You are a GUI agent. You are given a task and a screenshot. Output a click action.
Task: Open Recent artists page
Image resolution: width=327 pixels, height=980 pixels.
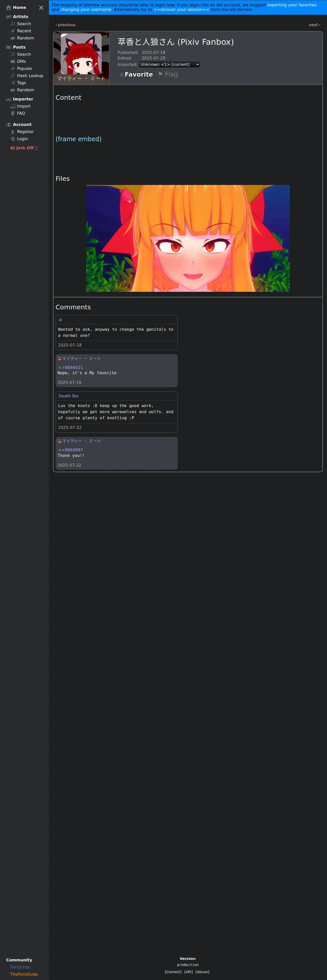click(24, 31)
